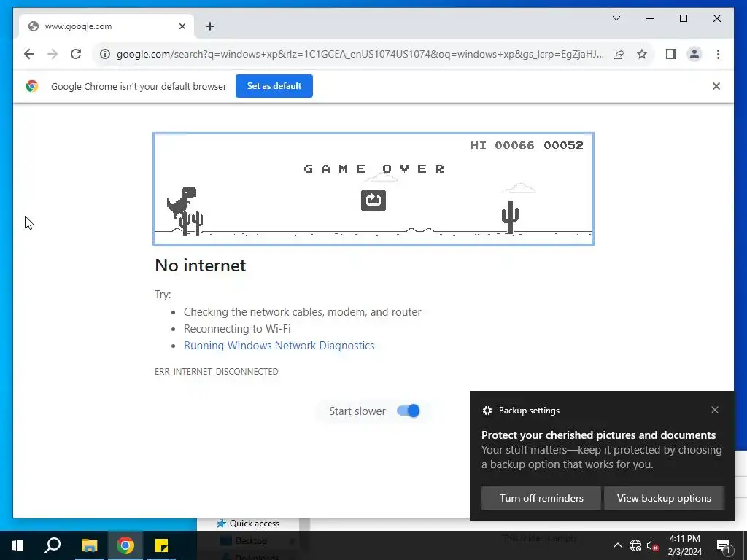Click the No internet heading

pyautogui.click(x=201, y=265)
